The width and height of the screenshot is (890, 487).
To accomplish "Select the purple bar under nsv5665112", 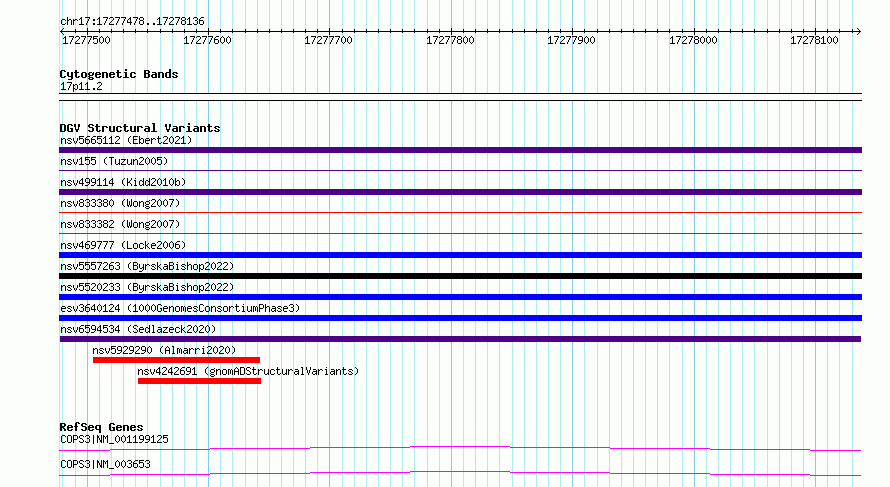I will click(460, 150).
